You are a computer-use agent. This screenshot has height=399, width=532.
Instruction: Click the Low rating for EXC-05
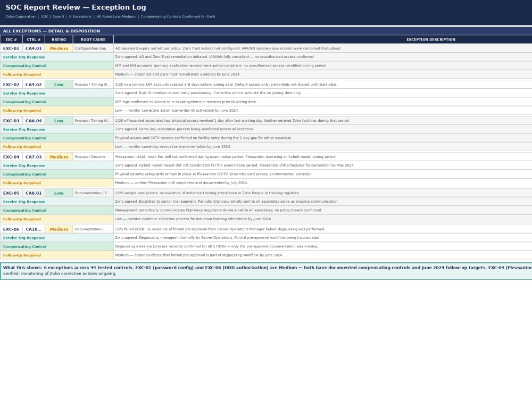pyautogui.click(x=59, y=193)
